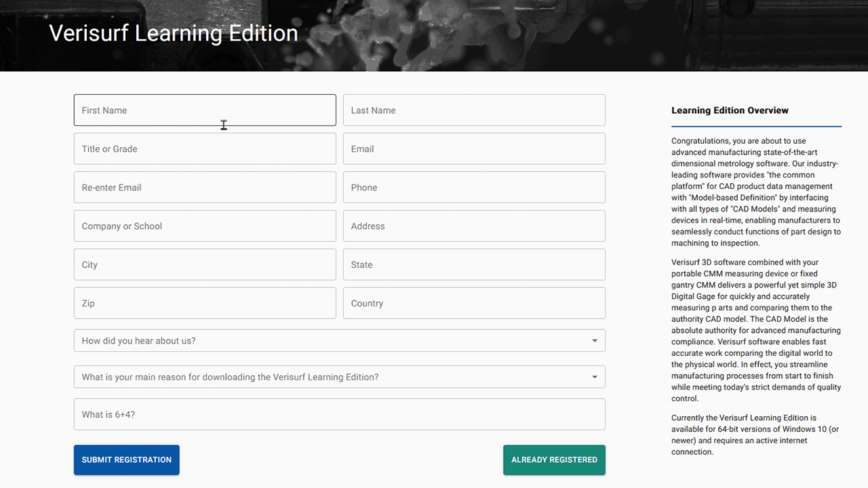868x488 pixels.
Task: Select the Country input field
Action: 474,303
